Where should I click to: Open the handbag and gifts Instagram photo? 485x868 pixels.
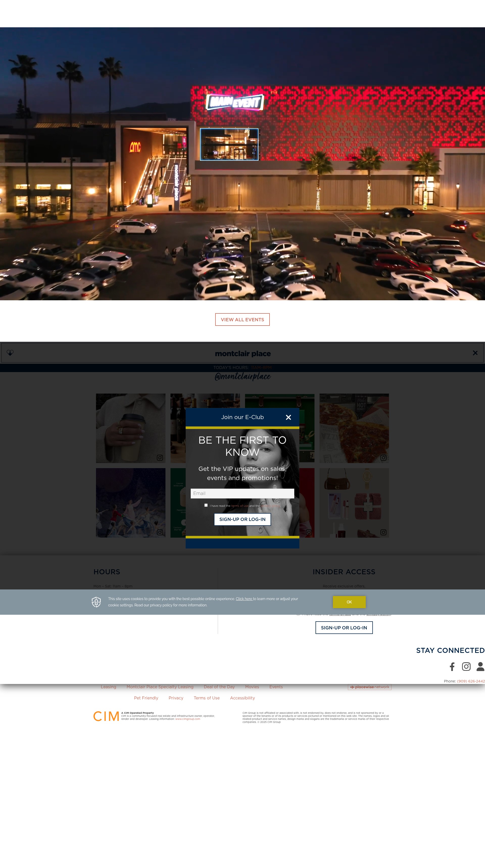click(354, 503)
